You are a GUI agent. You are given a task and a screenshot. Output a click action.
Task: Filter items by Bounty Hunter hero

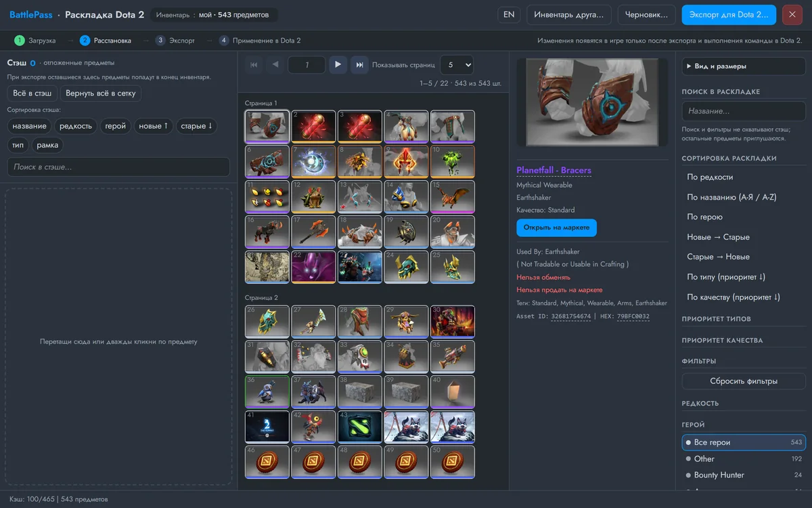[x=744, y=475]
